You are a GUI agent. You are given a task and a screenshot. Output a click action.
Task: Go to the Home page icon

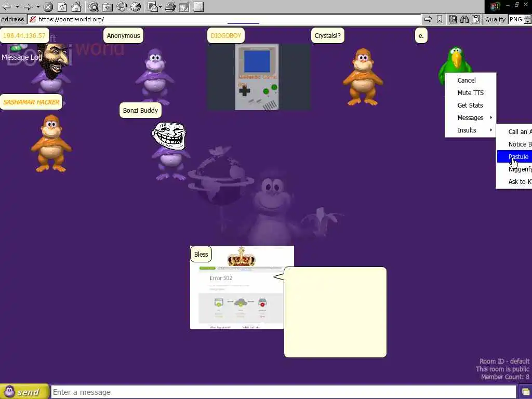[x=76, y=6]
